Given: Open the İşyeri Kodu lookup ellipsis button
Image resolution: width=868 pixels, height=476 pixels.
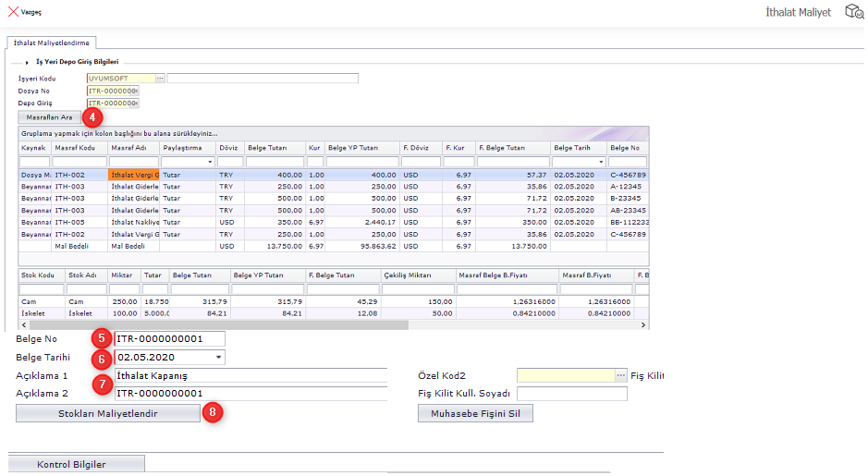Looking at the screenshot, I should [x=160, y=79].
